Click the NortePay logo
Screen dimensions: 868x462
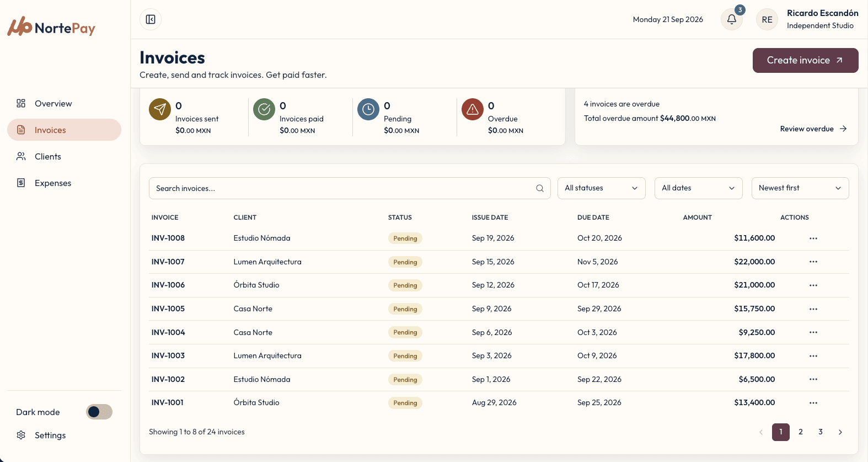[x=51, y=27]
